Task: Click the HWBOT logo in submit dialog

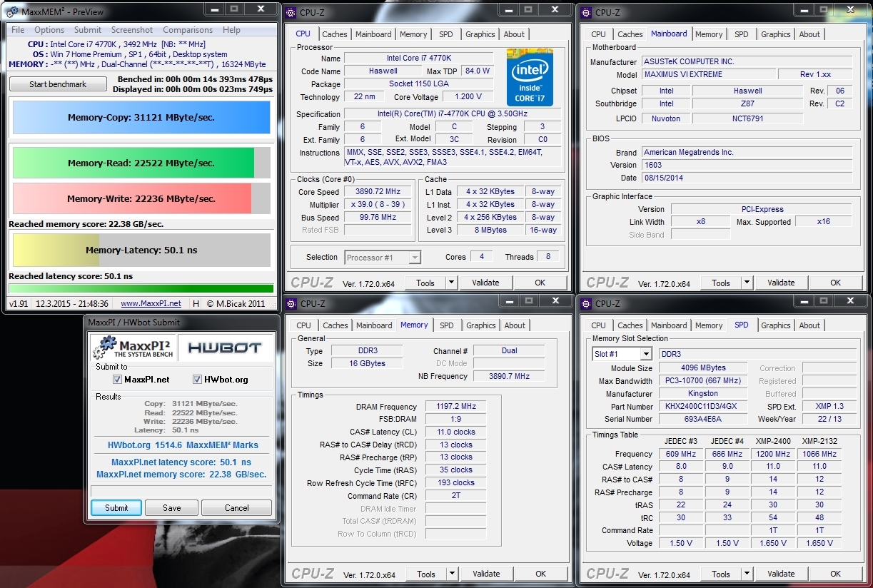Action: (225, 348)
